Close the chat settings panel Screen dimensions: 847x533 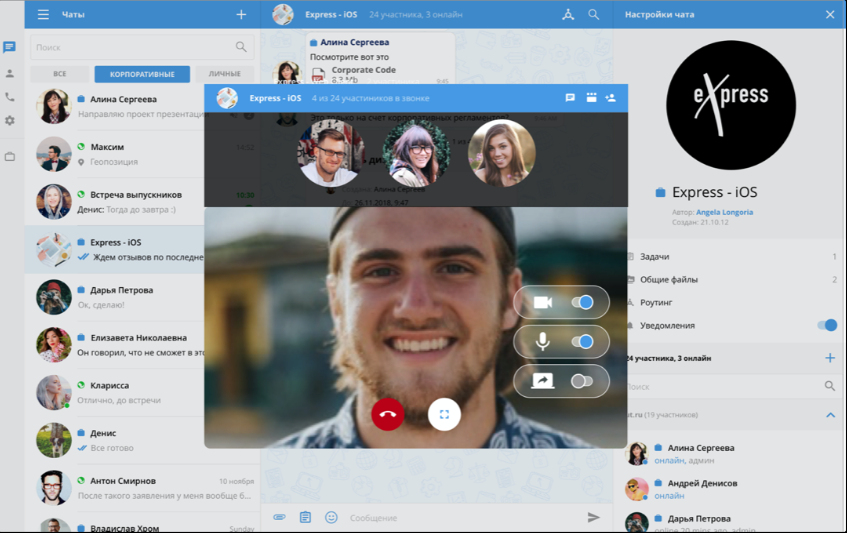tap(830, 15)
